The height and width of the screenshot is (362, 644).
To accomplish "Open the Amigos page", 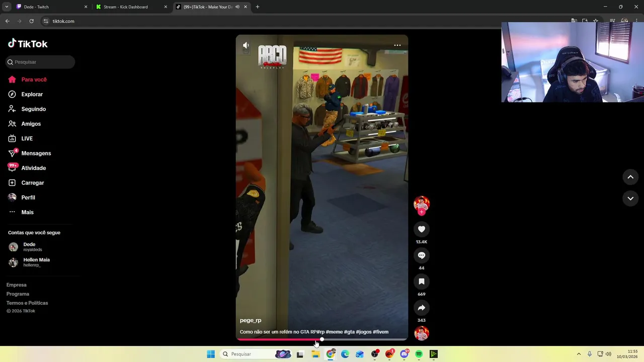I will click(25, 124).
